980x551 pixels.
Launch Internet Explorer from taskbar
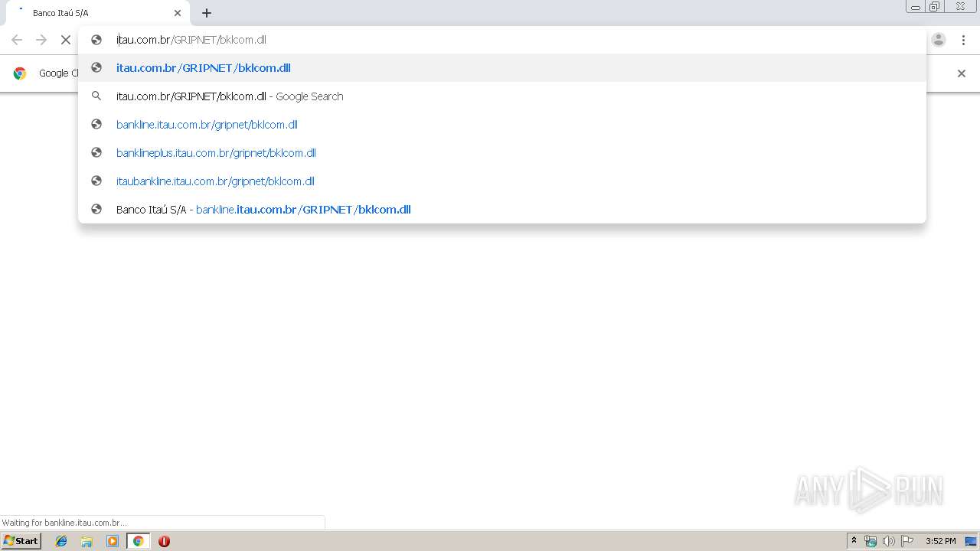pyautogui.click(x=61, y=541)
